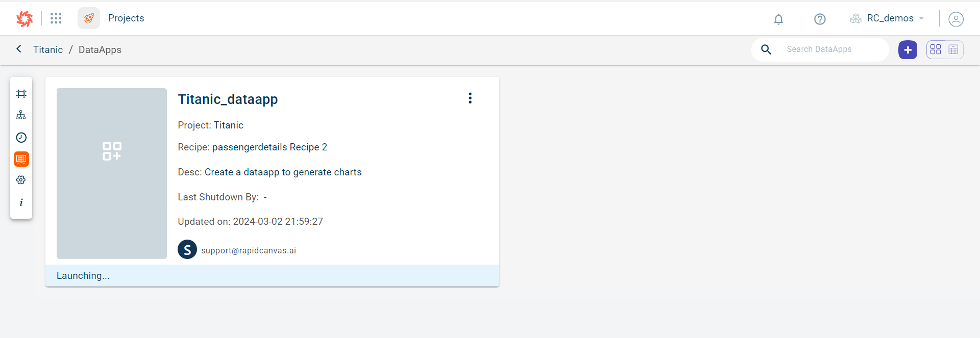Open the user profile avatar icon

click(x=955, y=19)
